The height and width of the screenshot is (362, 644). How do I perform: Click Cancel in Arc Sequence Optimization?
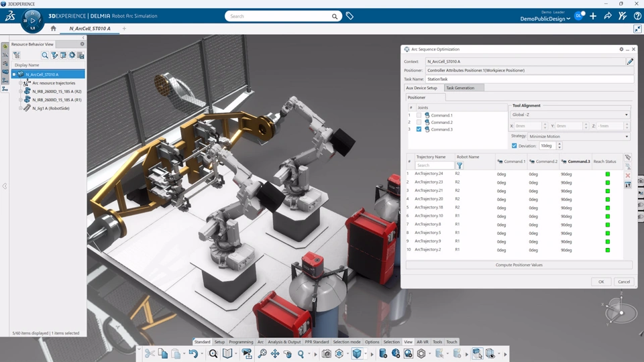coord(624,282)
